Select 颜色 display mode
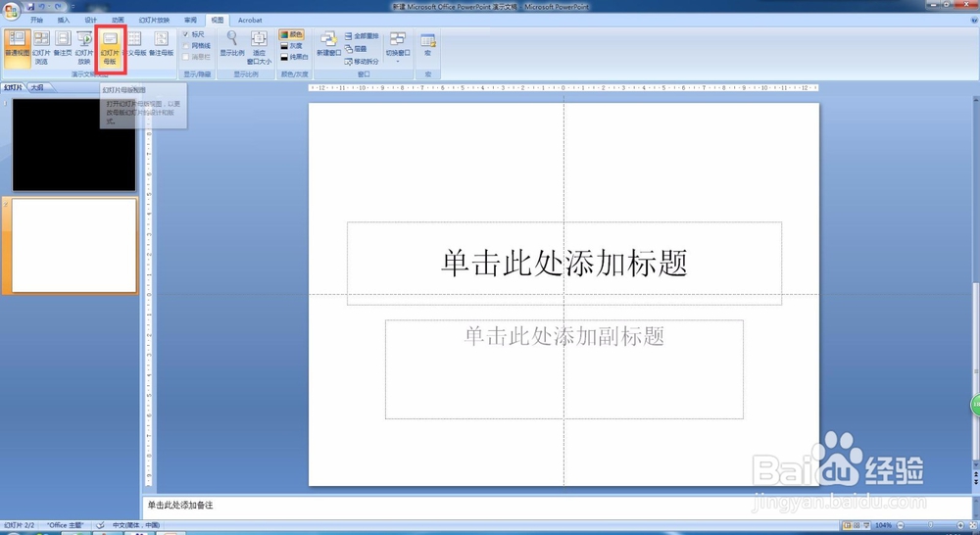Screen dimensions: 980x535 [x=292, y=34]
